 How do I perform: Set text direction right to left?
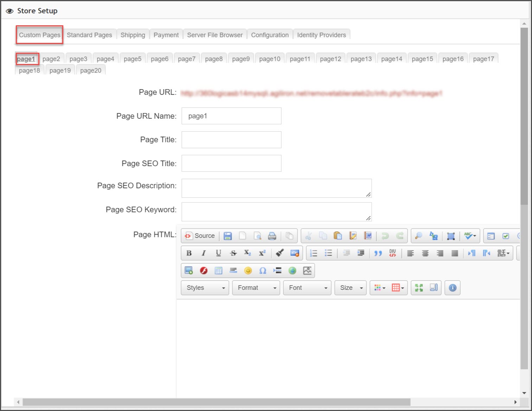(487, 253)
